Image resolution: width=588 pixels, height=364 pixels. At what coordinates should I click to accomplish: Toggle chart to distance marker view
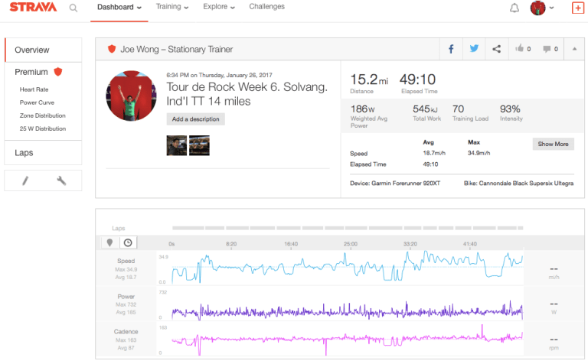coord(110,242)
